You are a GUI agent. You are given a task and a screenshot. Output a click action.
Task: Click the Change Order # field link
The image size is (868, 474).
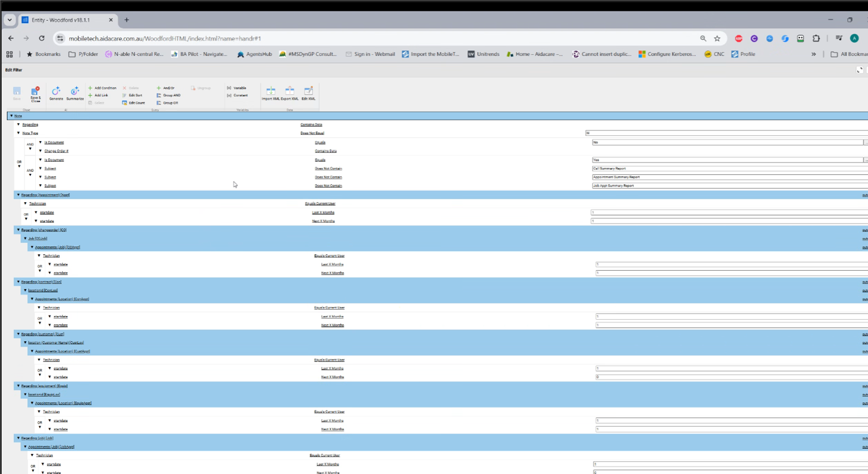click(57, 151)
